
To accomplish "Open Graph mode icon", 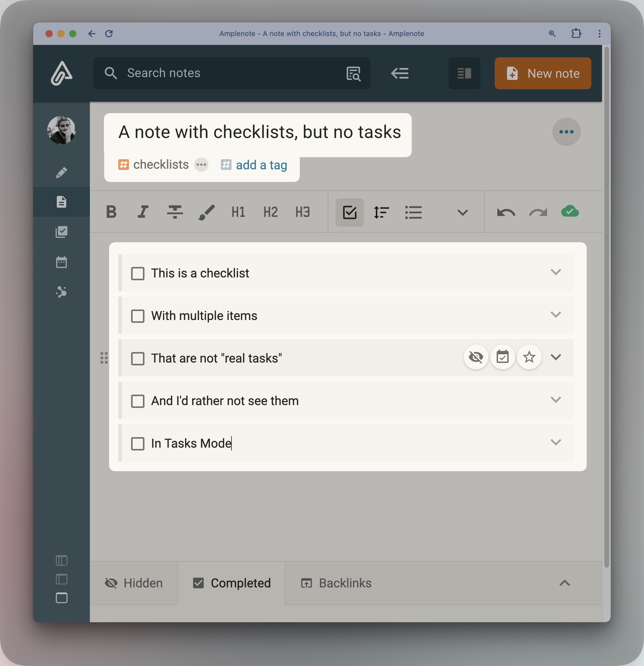I will click(x=61, y=292).
